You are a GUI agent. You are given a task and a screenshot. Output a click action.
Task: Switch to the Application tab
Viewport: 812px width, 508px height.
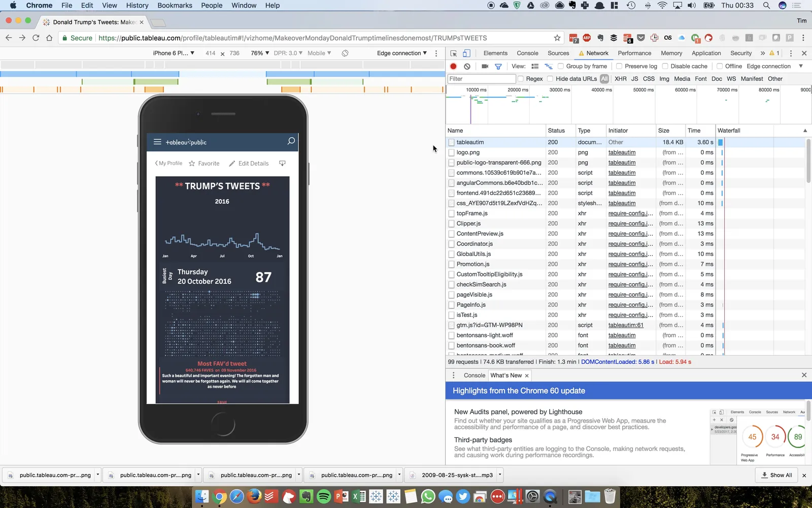click(706, 53)
